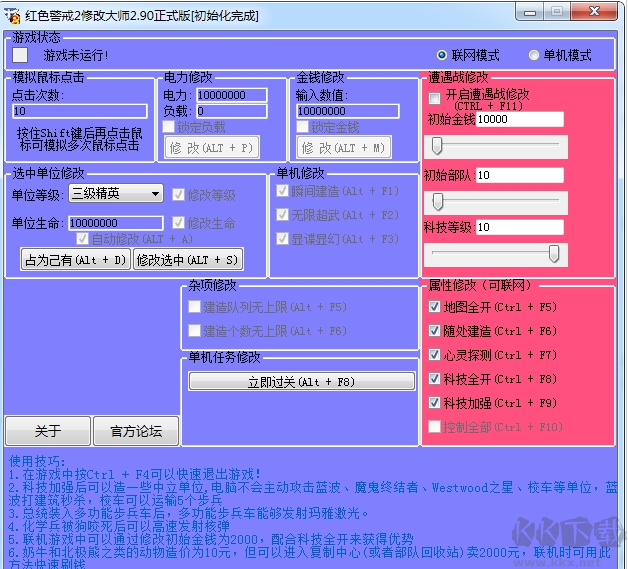
Task: Click the 科技等级 input field
Action: click(x=520, y=227)
